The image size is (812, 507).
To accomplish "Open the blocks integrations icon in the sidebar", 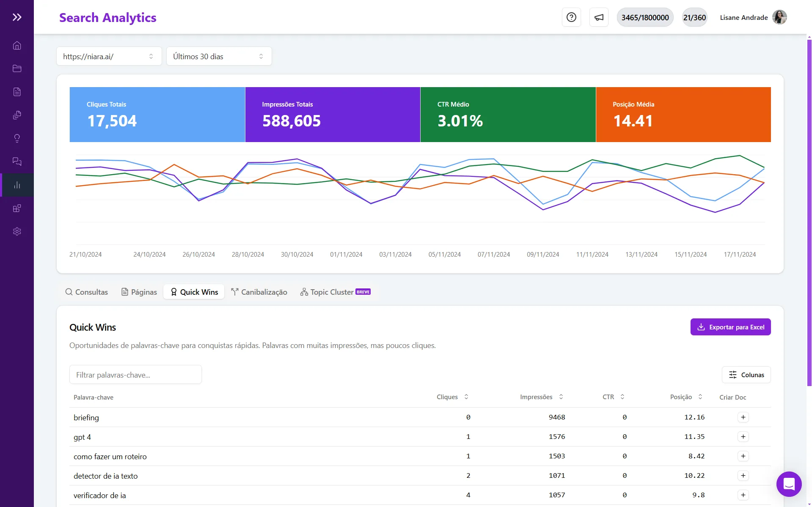I will point(17,208).
